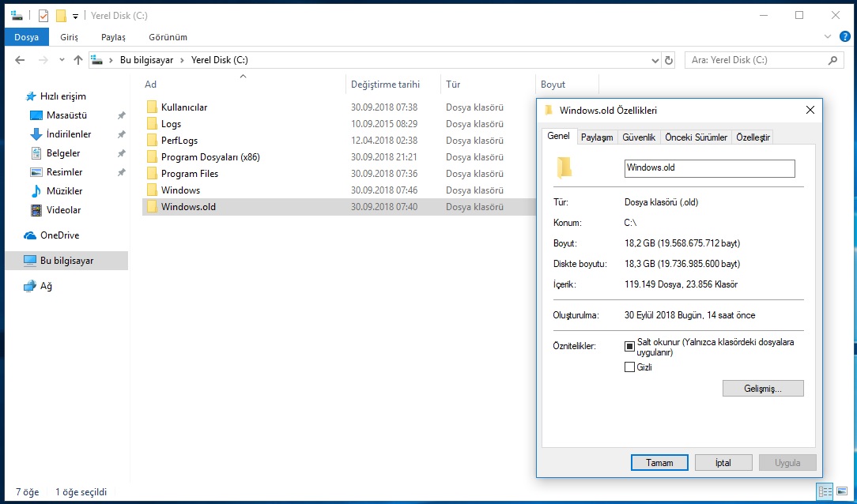857x504 pixels.
Task: Open the Görünüm ribbon tab
Action: tap(168, 37)
